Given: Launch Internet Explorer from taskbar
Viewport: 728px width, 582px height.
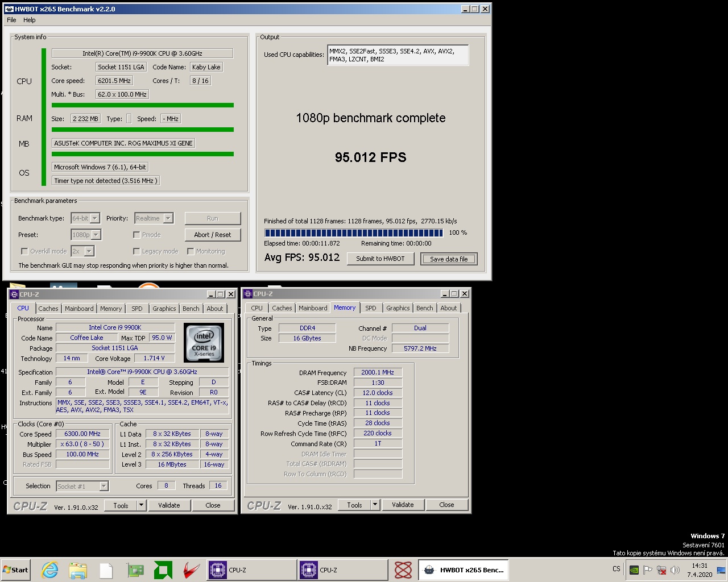Looking at the screenshot, I should [49, 569].
